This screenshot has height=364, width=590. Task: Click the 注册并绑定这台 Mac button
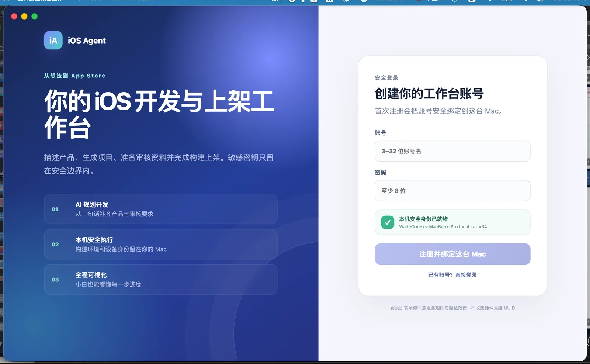[x=452, y=254]
